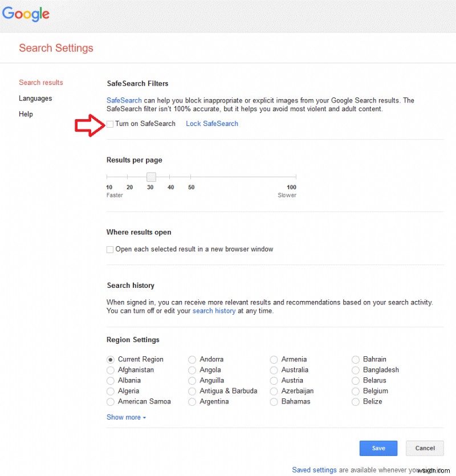The width and height of the screenshot is (456, 476).
Task: Click the Google logo
Action: tap(26, 14)
